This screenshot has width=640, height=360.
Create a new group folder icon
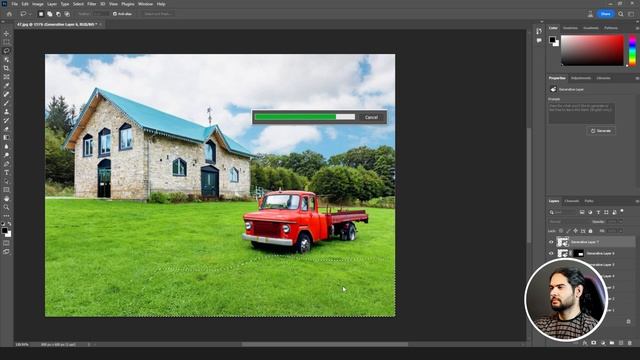pyautogui.click(x=612, y=343)
